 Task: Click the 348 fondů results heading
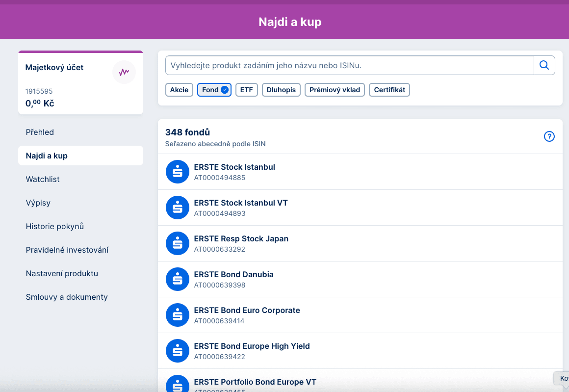pos(187,132)
